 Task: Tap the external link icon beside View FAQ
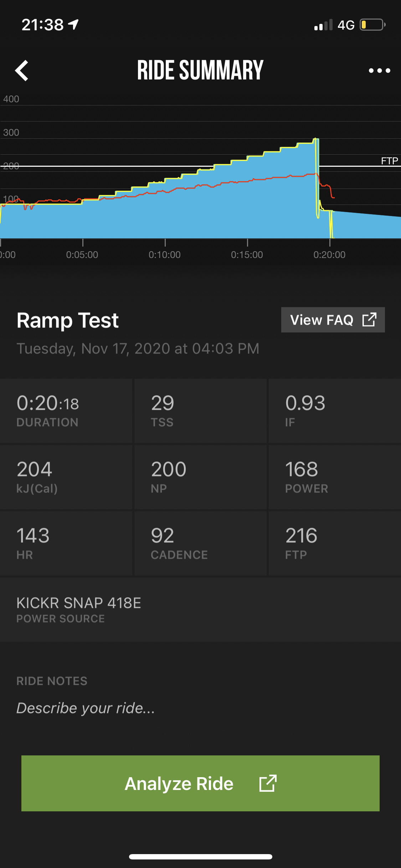click(369, 320)
